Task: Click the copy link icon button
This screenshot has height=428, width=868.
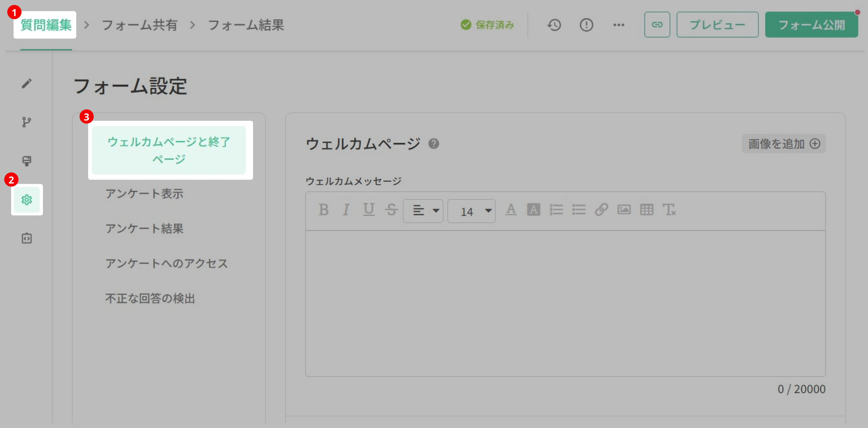Action: (x=657, y=25)
